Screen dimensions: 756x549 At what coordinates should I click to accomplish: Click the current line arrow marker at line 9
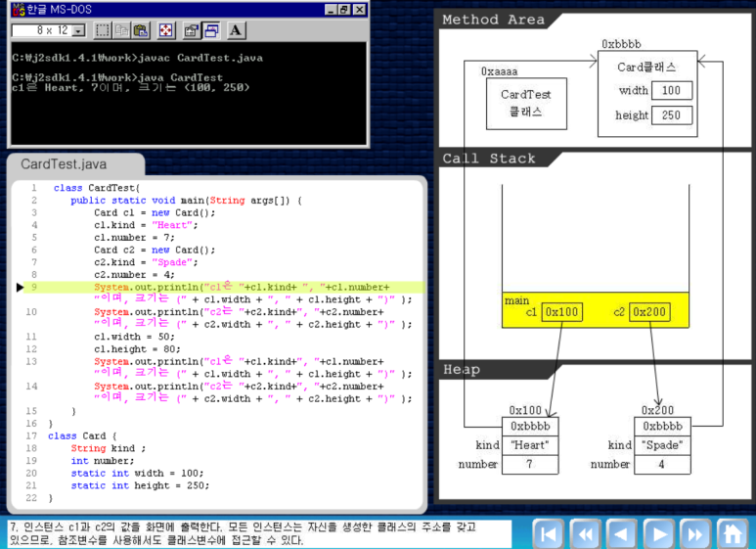[x=20, y=288]
